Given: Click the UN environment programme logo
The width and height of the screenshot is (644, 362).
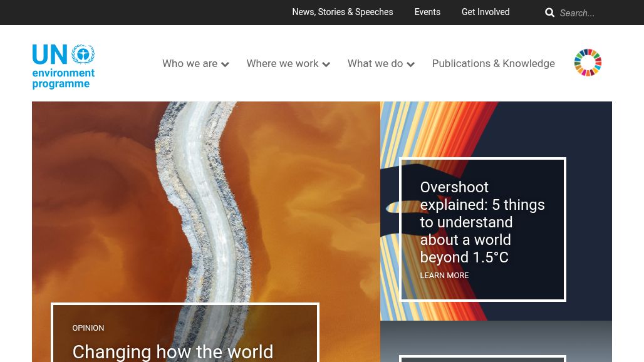Looking at the screenshot, I should coord(64,66).
